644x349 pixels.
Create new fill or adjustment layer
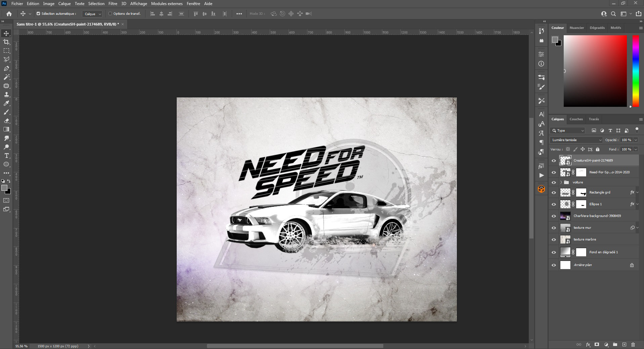pyautogui.click(x=606, y=345)
